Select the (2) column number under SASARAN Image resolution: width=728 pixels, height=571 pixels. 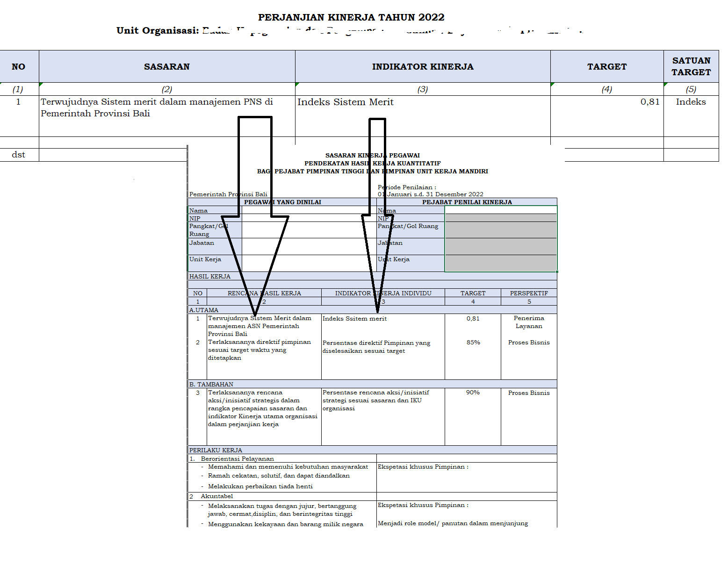point(167,89)
